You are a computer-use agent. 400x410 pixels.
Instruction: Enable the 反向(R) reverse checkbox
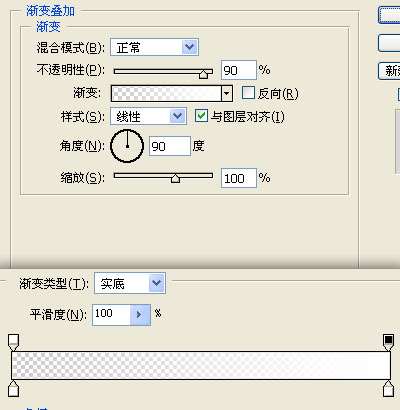click(x=248, y=93)
